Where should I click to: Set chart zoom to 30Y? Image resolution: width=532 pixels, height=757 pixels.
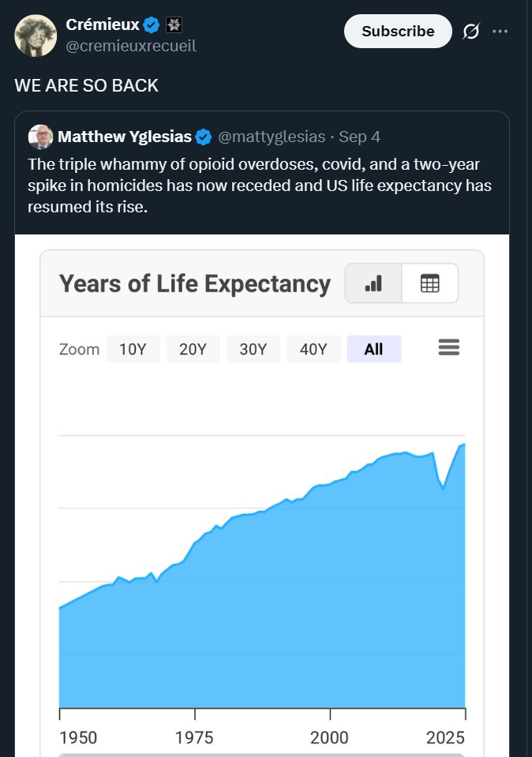pyautogui.click(x=253, y=349)
